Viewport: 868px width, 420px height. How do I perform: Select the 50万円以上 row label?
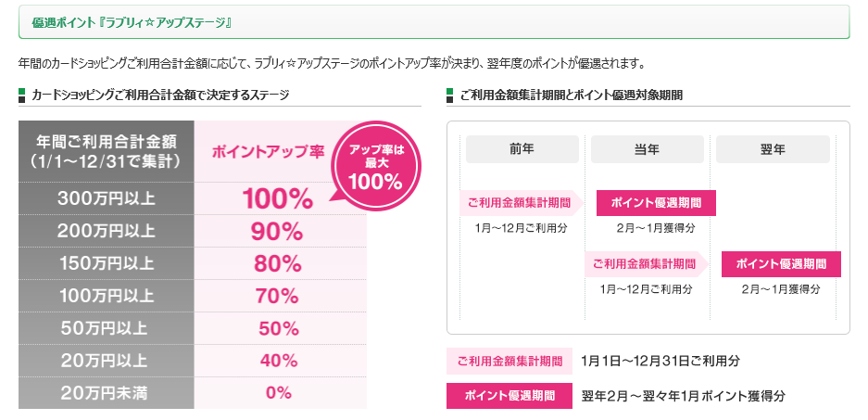click(x=107, y=328)
